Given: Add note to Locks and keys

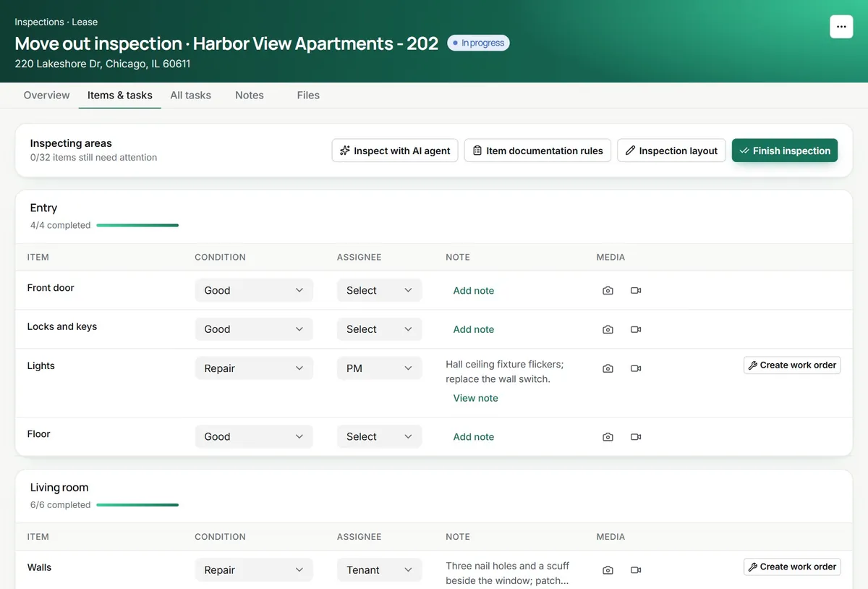Looking at the screenshot, I should [474, 329].
